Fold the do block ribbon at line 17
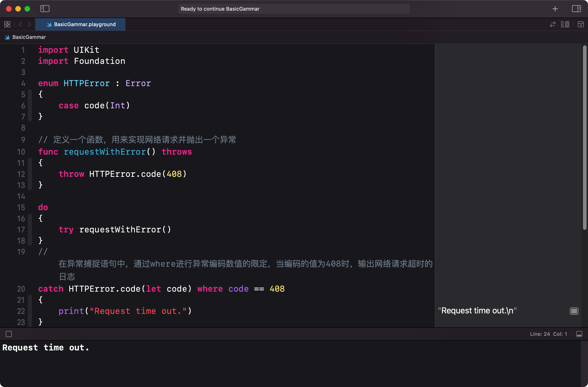 coord(30,229)
